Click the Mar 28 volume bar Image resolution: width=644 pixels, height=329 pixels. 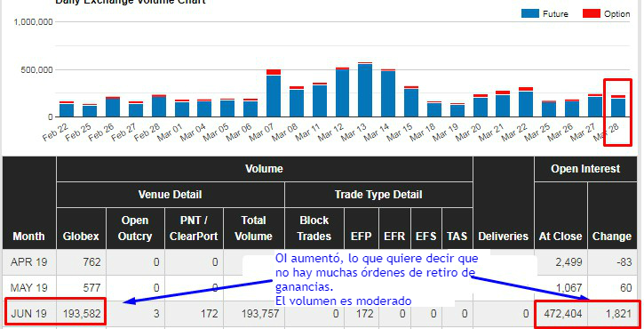[x=618, y=106]
